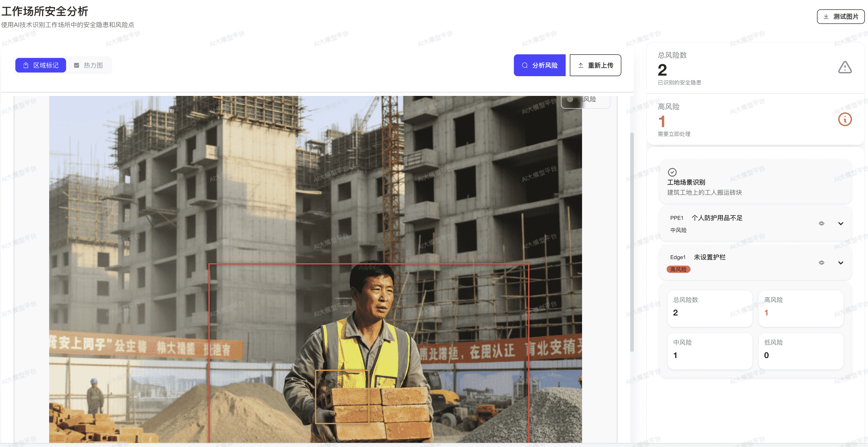Image resolution: width=868 pixels, height=447 pixels.
Task: Click the check-circle icon above 工地场景识别
Action: pyautogui.click(x=672, y=172)
